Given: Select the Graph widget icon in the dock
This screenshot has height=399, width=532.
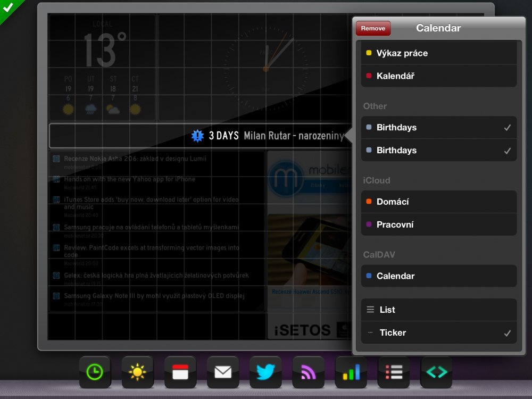Looking at the screenshot, I should click(350, 372).
